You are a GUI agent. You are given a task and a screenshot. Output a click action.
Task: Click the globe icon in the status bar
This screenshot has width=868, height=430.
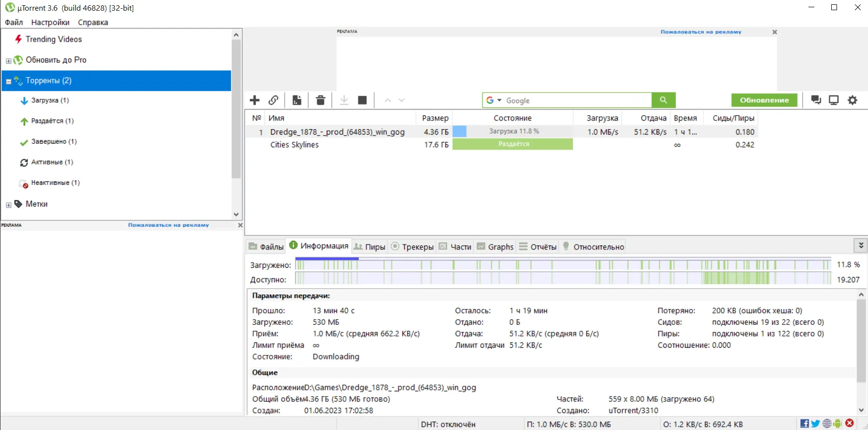click(827, 424)
